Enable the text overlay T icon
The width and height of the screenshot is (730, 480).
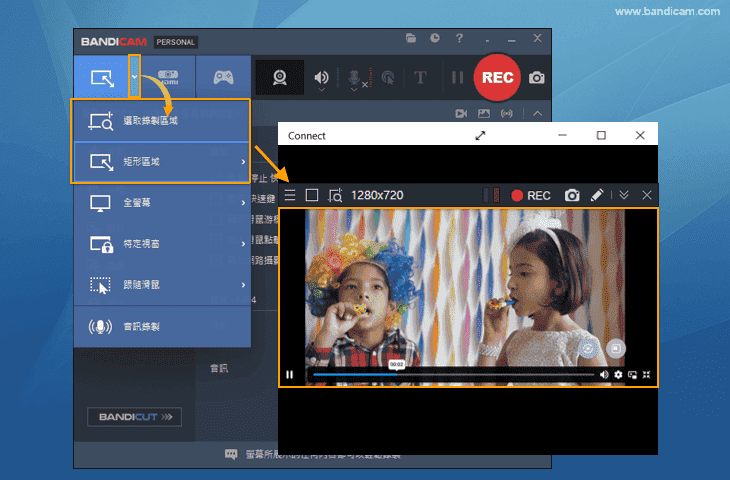point(420,77)
